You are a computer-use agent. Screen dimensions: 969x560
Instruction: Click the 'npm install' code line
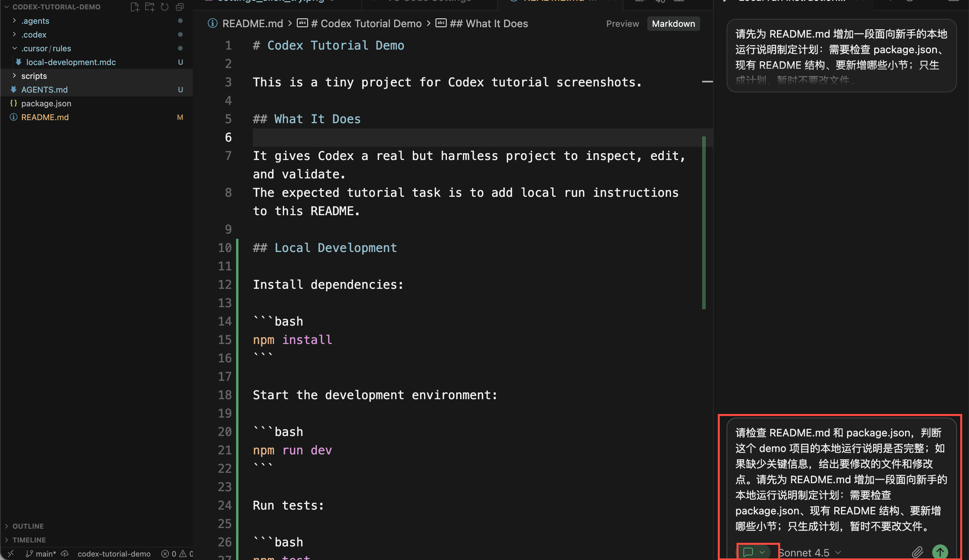(292, 340)
